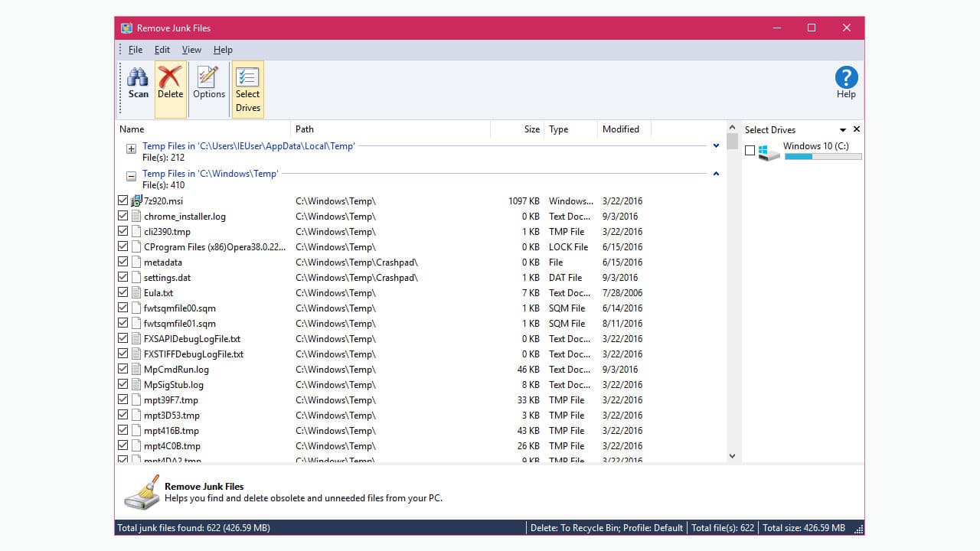
Task: Uncheck chrome_installer.log from deletion
Action: (x=123, y=216)
